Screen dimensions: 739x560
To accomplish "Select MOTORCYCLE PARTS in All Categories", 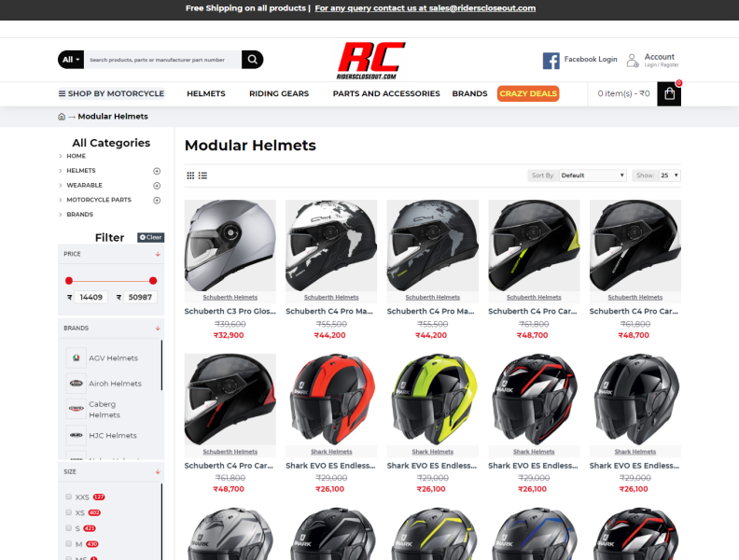I will coord(99,200).
